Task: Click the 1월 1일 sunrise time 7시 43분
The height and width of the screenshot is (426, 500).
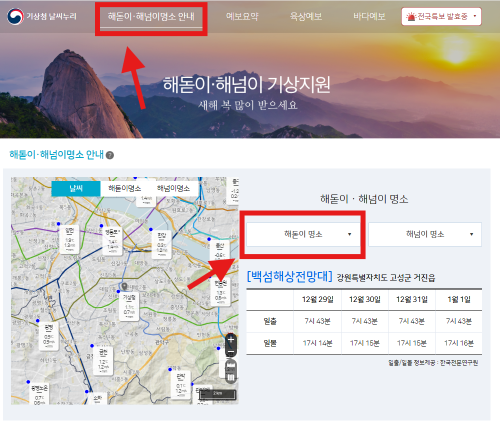Action: point(459,321)
